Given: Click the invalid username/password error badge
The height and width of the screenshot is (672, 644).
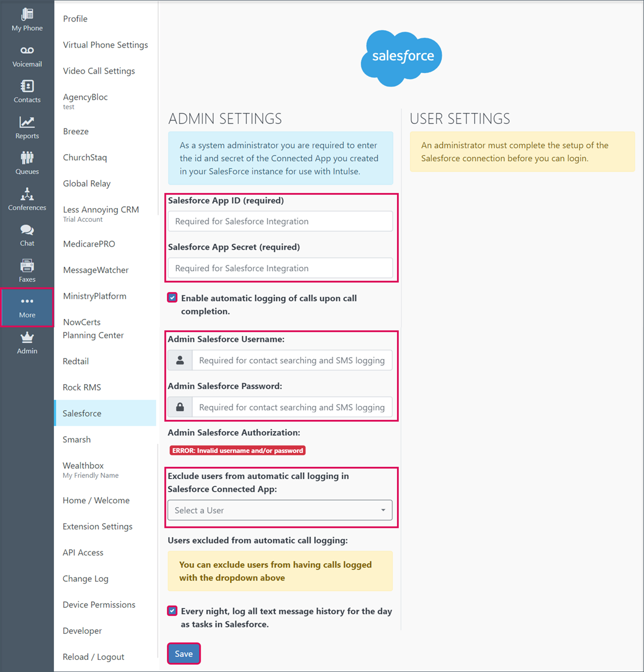Looking at the screenshot, I should click(238, 451).
